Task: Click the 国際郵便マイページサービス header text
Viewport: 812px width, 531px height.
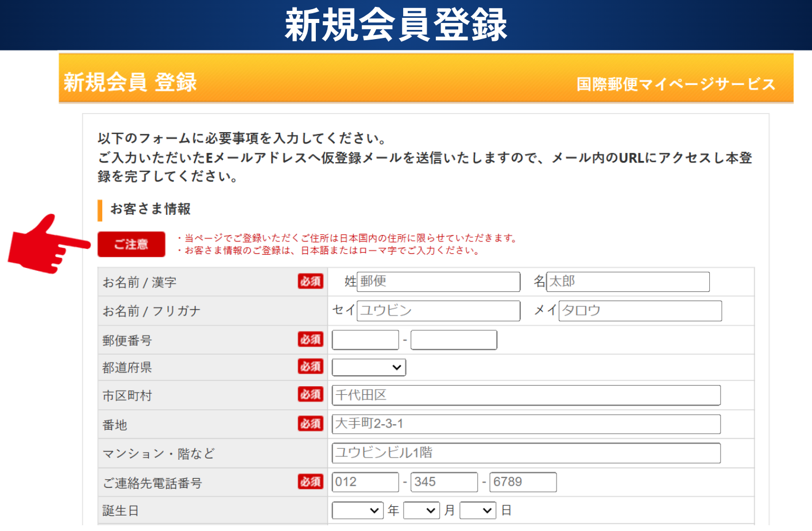Action: pos(675,84)
